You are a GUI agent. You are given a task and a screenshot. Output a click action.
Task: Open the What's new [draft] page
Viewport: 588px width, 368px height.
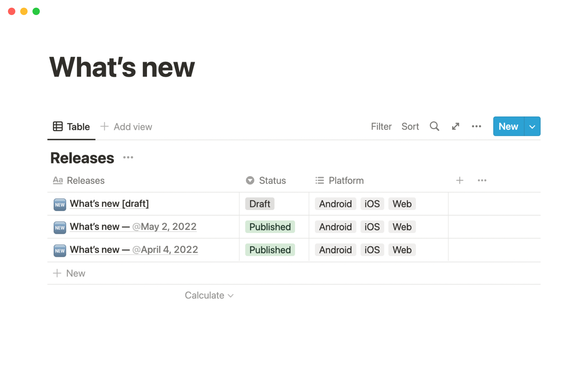[x=109, y=204]
